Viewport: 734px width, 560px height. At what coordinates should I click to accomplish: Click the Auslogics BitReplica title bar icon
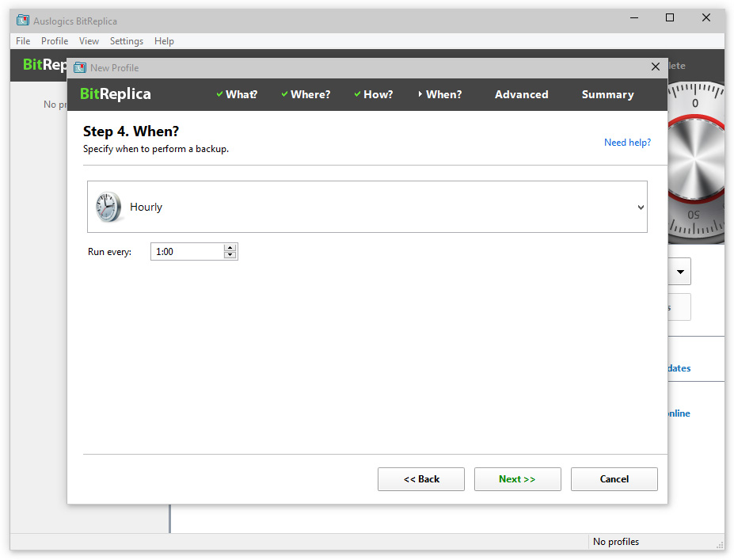23,20
